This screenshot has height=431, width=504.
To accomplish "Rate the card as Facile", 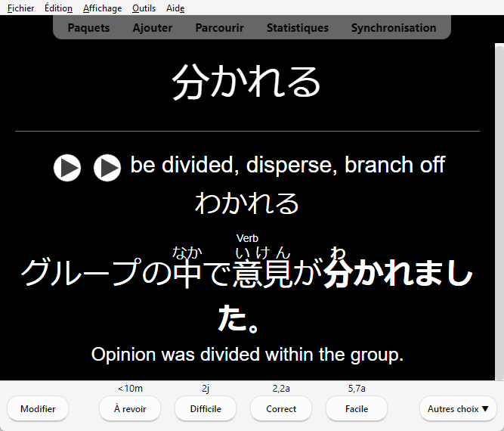I will tap(357, 409).
